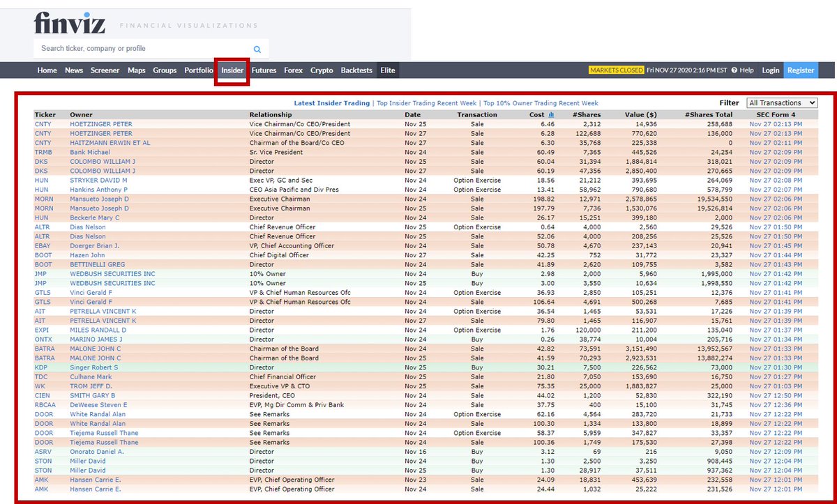
Task: Open the Portfolio menu item
Action: tap(199, 70)
